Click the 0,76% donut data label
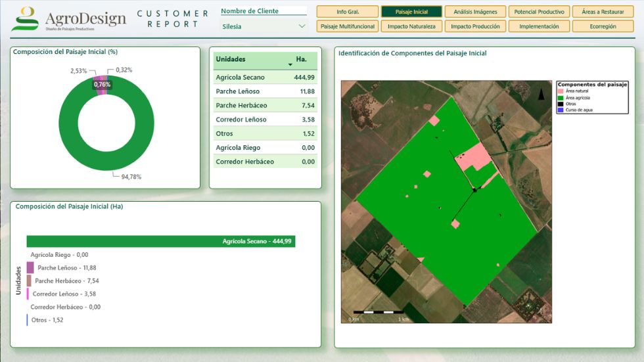The height and width of the screenshot is (362, 644). click(102, 85)
